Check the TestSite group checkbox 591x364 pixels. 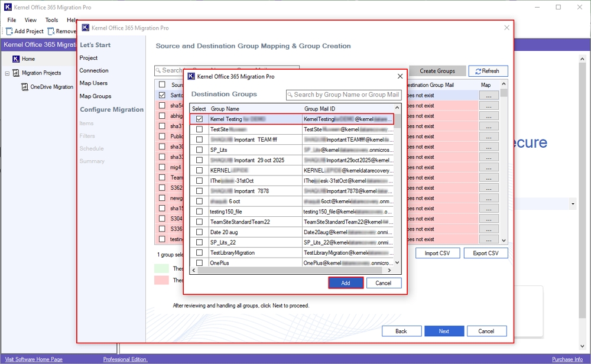200,129
